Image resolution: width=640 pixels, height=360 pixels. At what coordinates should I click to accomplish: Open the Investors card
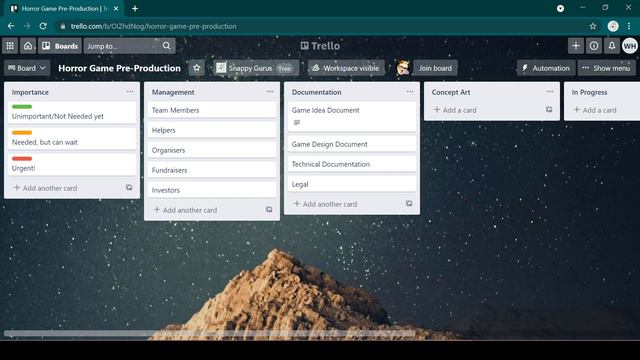[212, 190]
